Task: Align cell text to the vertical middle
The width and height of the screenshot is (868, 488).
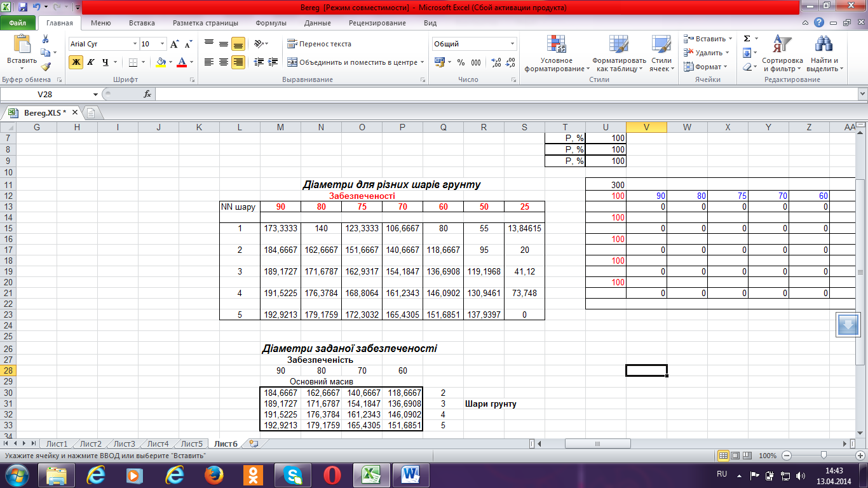Action: point(224,44)
